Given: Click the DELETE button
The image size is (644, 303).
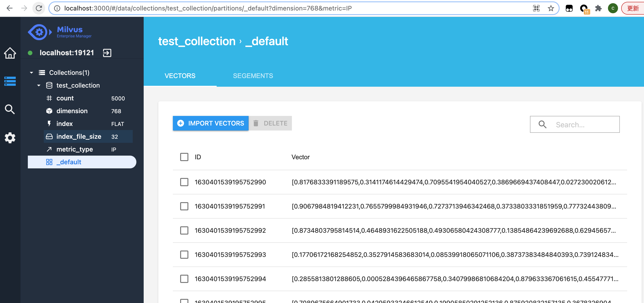Looking at the screenshot, I should coord(270,123).
